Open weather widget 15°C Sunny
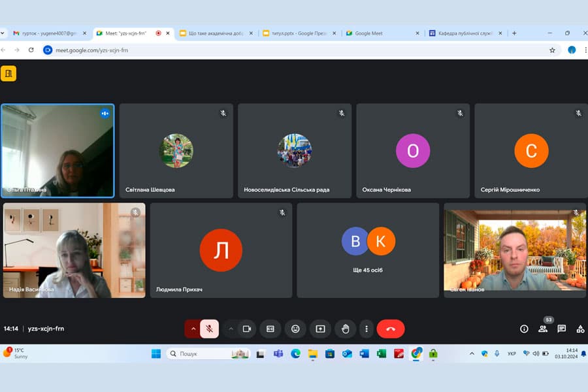Viewport: 588px width, 392px height. 16,353
